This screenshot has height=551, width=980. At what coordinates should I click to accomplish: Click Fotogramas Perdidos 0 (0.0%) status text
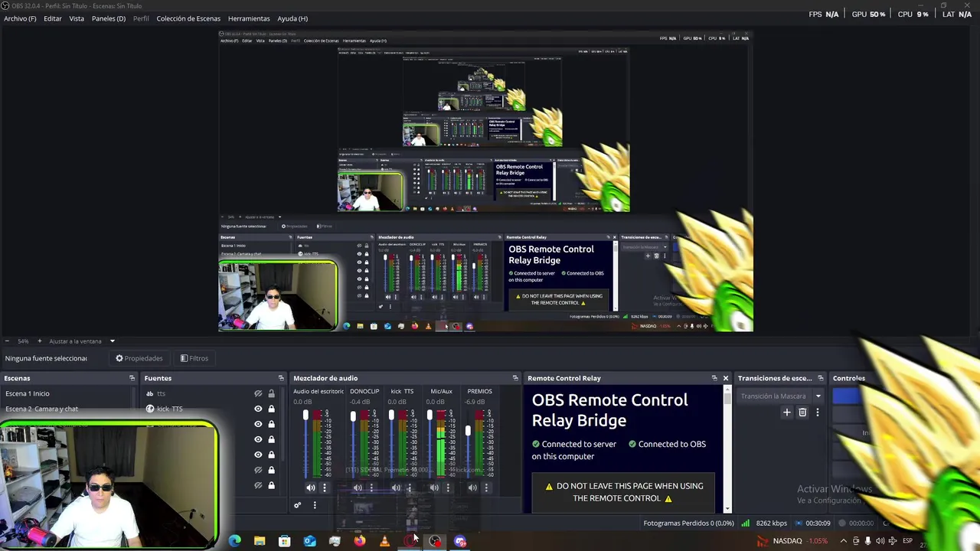[688, 523]
